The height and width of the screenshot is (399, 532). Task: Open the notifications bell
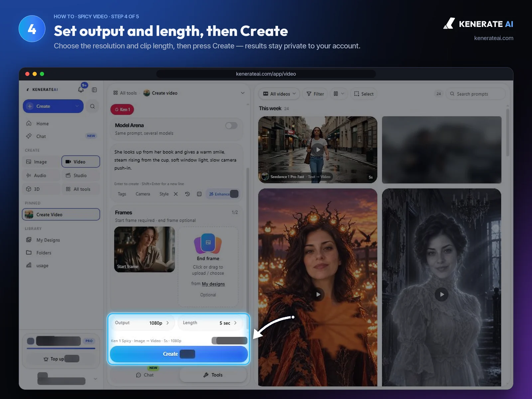point(81,89)
